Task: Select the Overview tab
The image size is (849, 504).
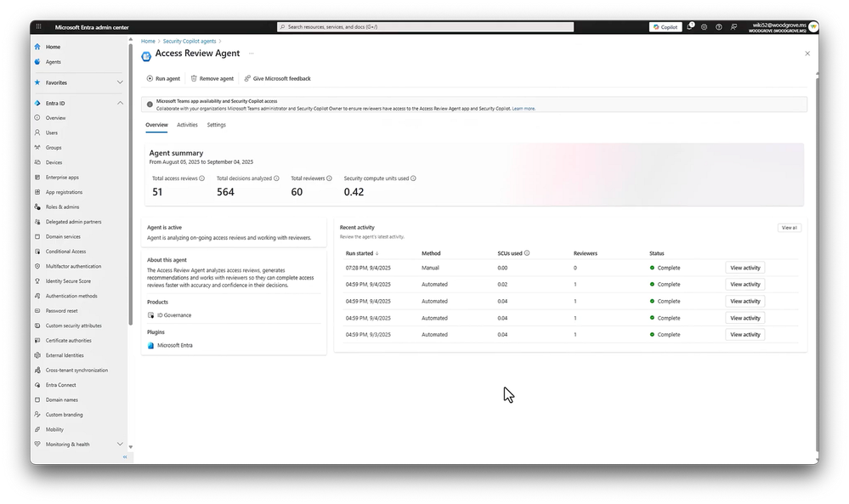Action: [x=156, y=125]
